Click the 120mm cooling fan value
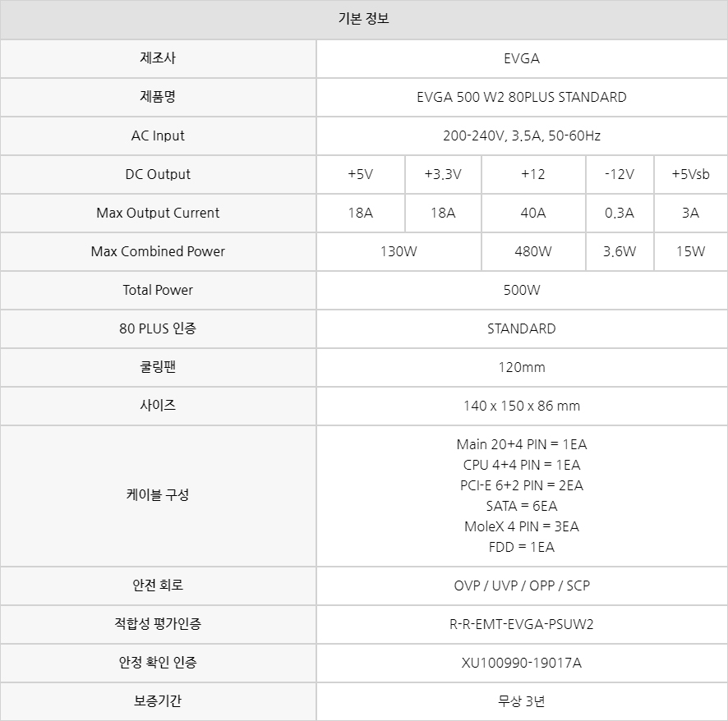 [x=521, y=367]
